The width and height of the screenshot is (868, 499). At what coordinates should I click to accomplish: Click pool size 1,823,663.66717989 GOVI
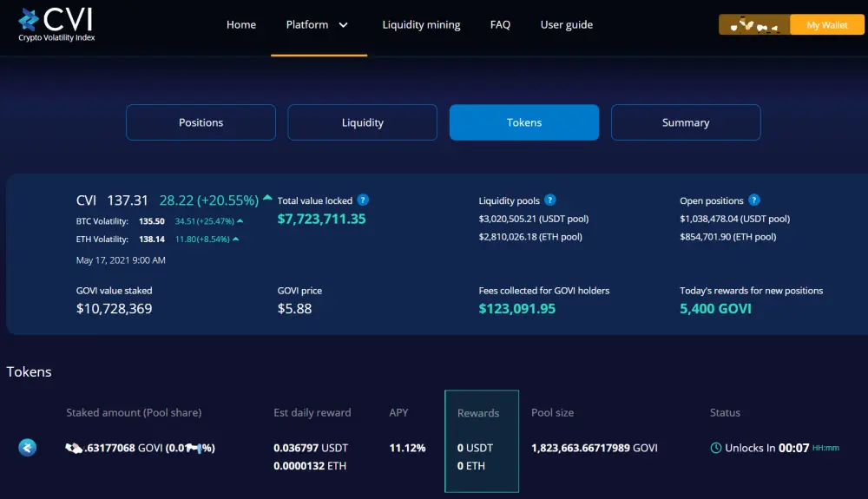coord(595,448)
